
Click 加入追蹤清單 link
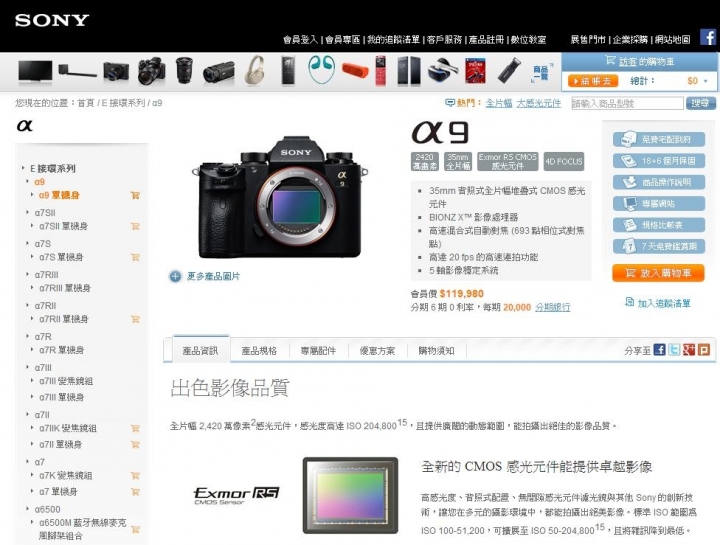(x=658, y=303)
